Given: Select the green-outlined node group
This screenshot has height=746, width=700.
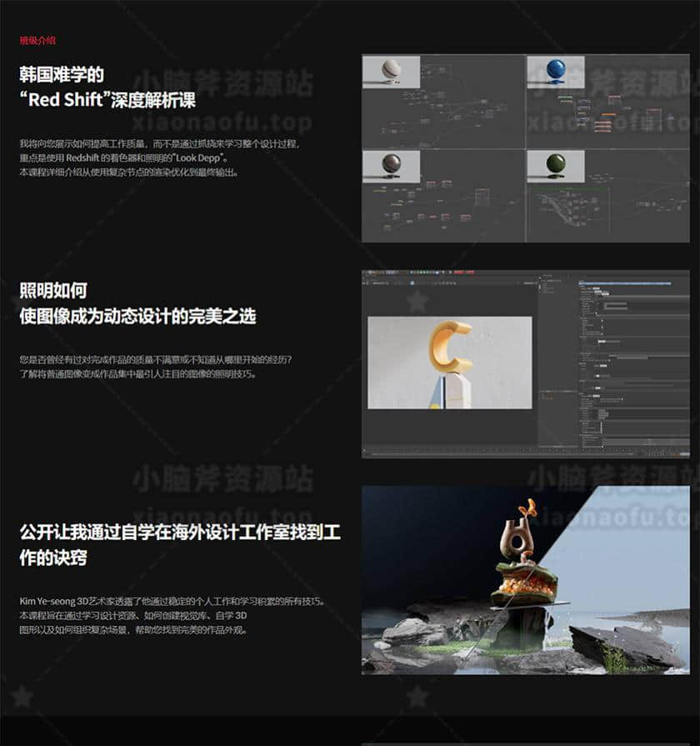Looking at the screenshot, I should pyautogui.click(x=608, y=198).
